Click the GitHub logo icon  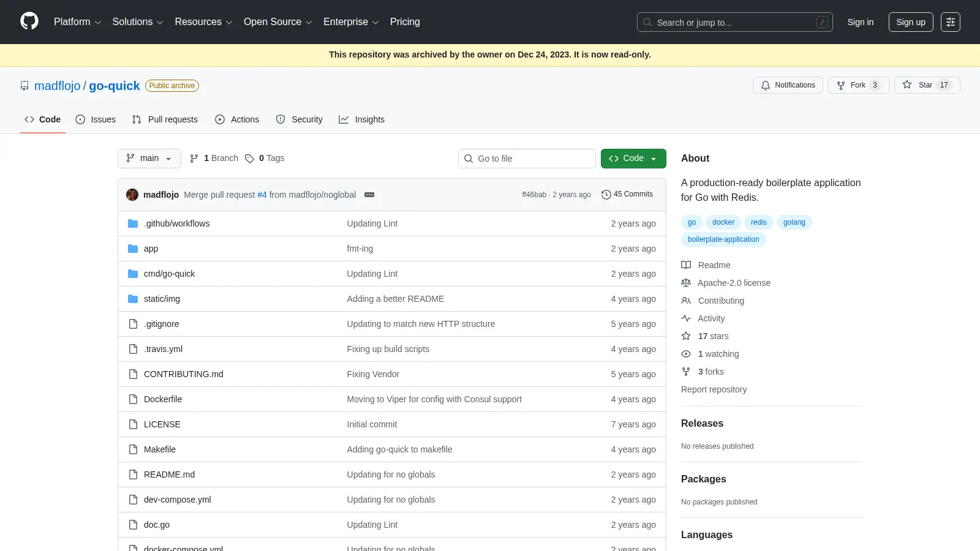click(x=29, y=21)
